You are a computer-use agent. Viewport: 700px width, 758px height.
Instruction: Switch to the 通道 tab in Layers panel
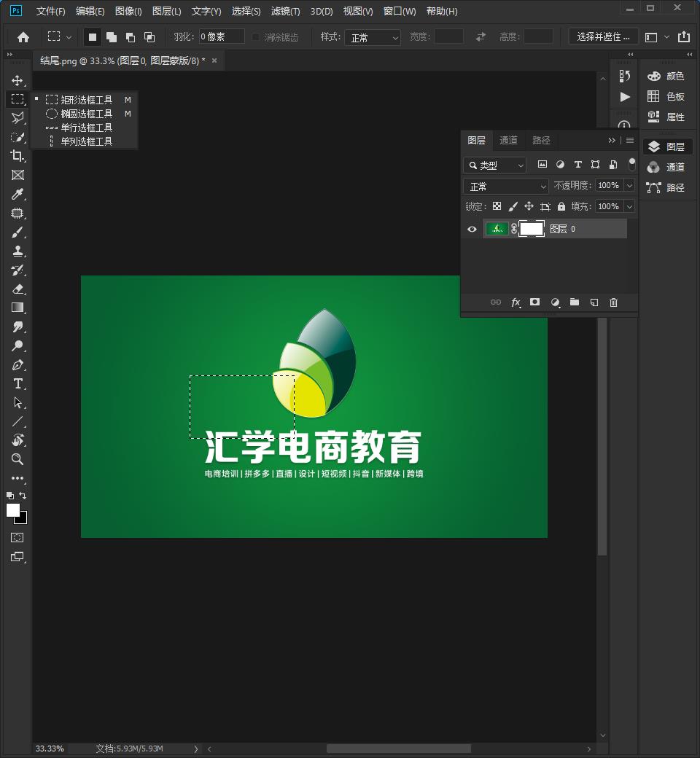coord(508,140)
